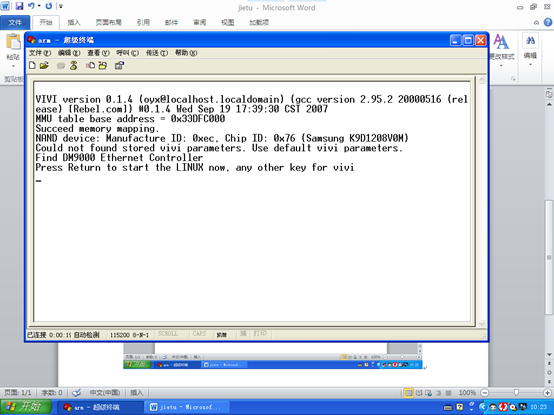
Task: Open Customize Quick Access Toolbar dropdown
Action: pyautogui.click(x=61, y=6)
